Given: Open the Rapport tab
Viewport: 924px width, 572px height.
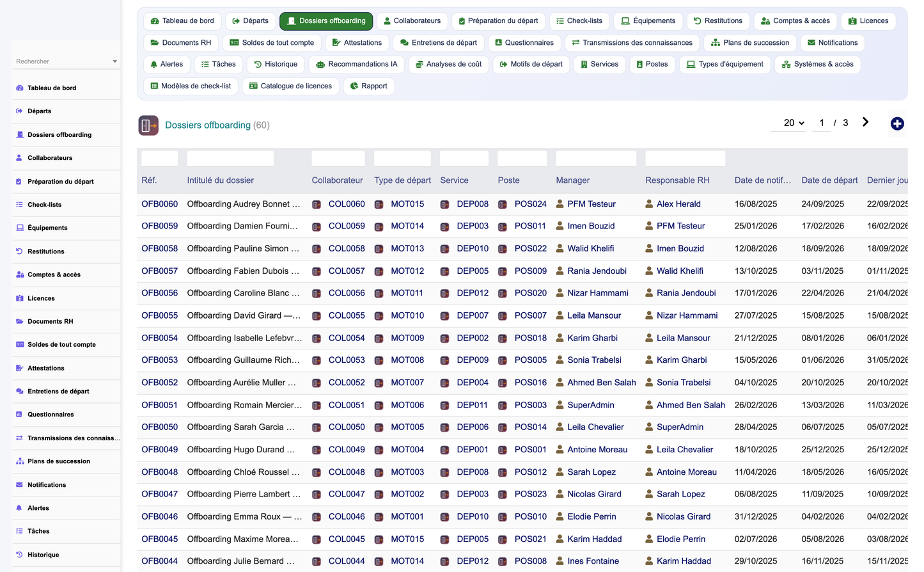Looking at the screenshot, I should (369, 86).
